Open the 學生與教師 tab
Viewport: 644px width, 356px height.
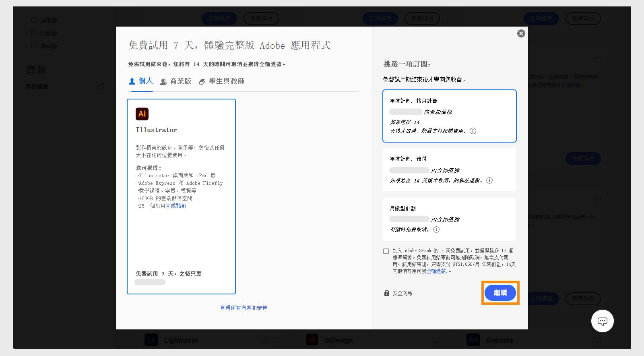(x=221, y=81)
